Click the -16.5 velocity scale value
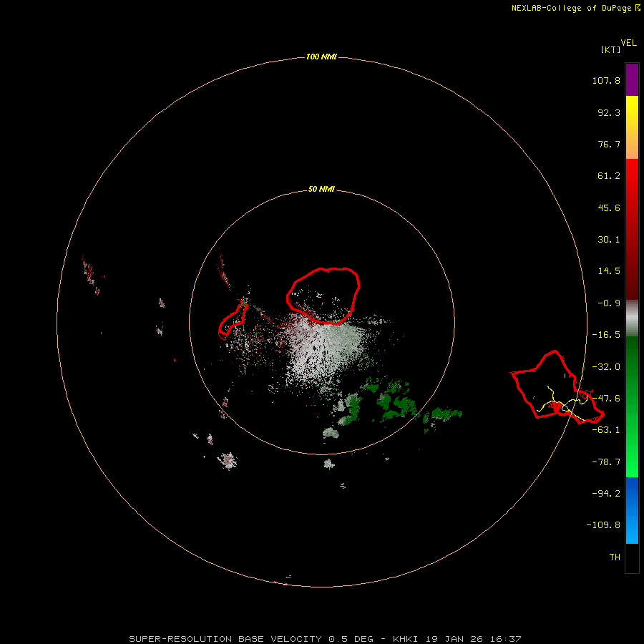The width and height of the screenshot is (644, 644). tap(606, 335)
